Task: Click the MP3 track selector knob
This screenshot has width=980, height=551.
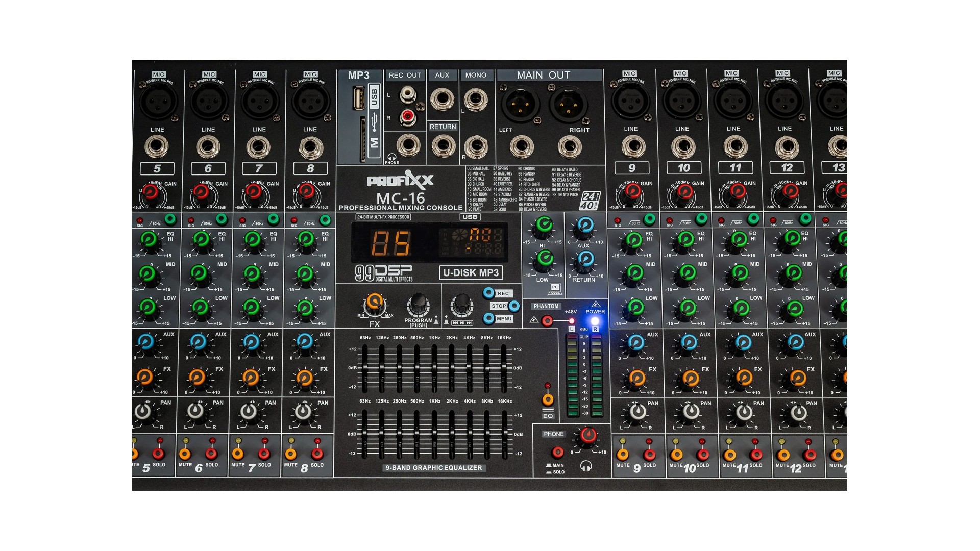Action: (x=462, y=305)
